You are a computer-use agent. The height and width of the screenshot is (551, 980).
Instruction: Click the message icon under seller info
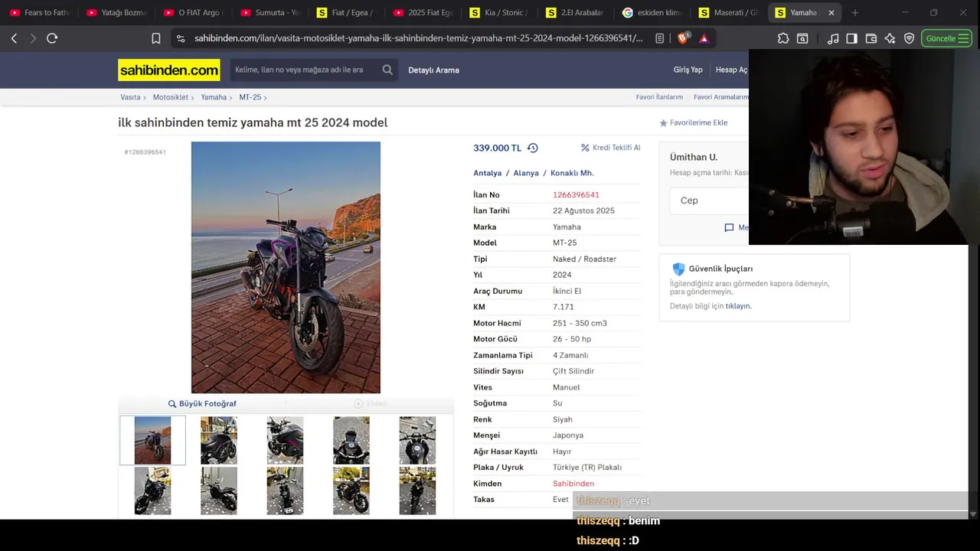point(729,227)
